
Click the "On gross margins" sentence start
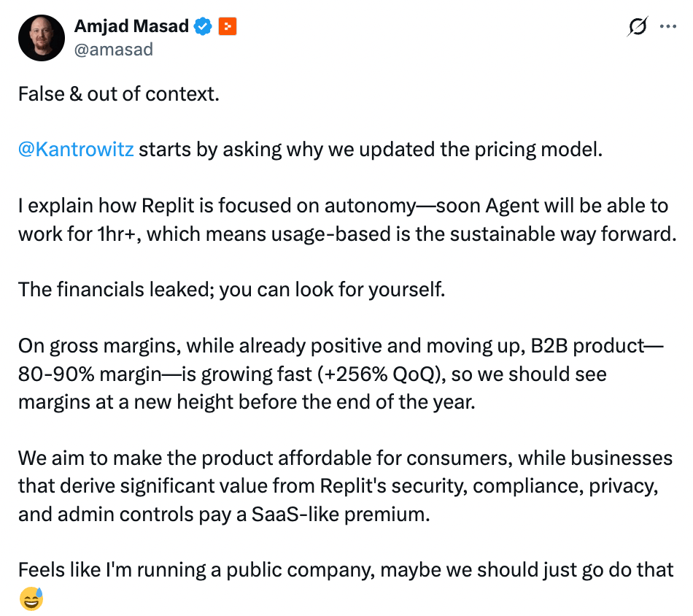(100, 346)
